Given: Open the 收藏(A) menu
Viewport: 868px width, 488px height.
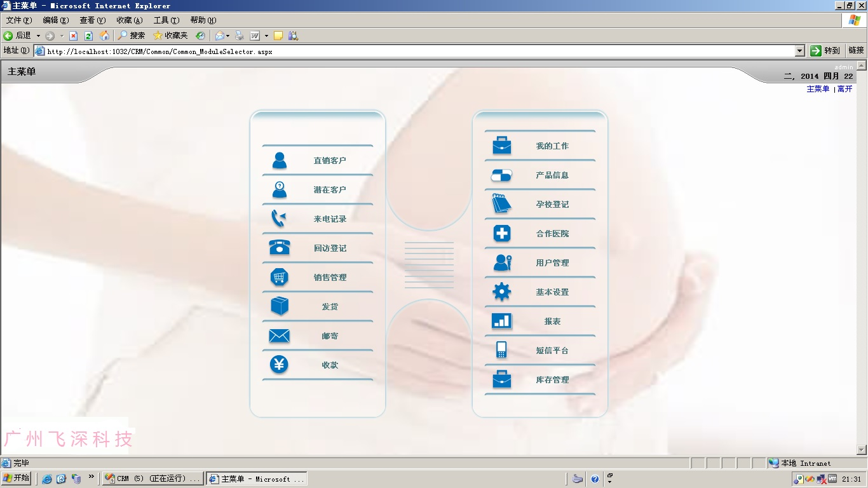Looking at the screenshot, I should (129, 20).
